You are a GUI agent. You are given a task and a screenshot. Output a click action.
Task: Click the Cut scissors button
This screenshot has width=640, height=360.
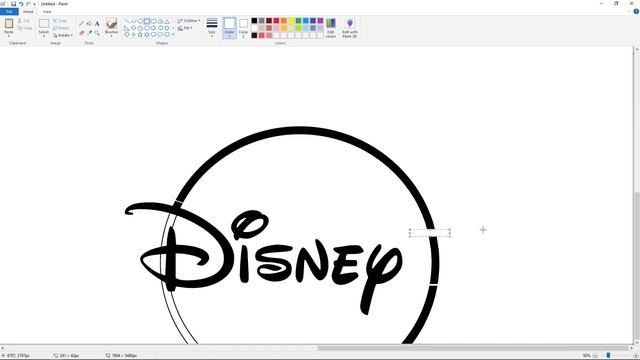click(24, 21)
